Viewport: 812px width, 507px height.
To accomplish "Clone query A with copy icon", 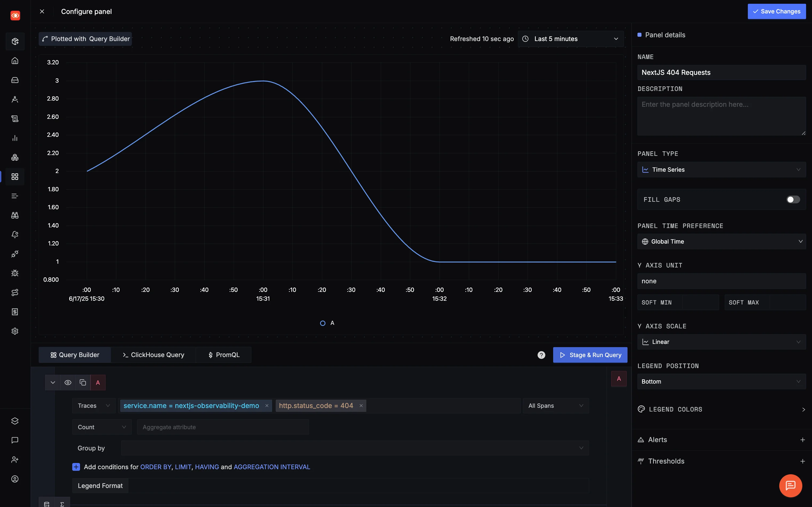I will pos(83,383).
